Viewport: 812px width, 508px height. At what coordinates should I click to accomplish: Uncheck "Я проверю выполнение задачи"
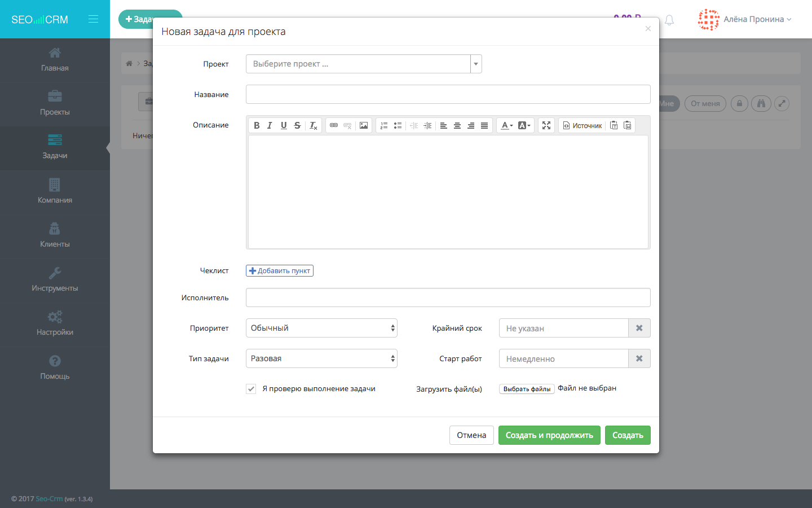pyautogui.click(x=250, y=388)
